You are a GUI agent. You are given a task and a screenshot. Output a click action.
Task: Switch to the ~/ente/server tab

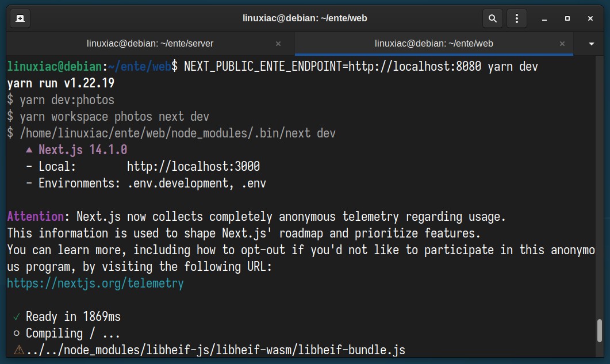pos(150,44)
